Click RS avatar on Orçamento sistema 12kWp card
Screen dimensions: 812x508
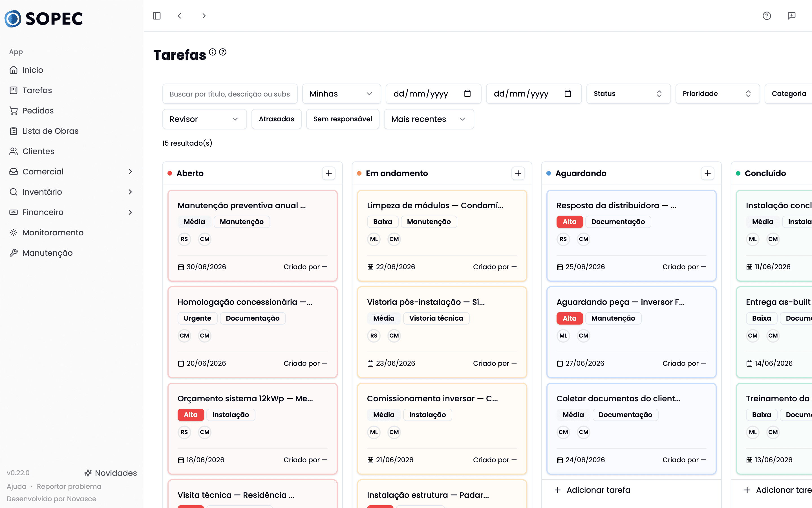click(184, 432)
